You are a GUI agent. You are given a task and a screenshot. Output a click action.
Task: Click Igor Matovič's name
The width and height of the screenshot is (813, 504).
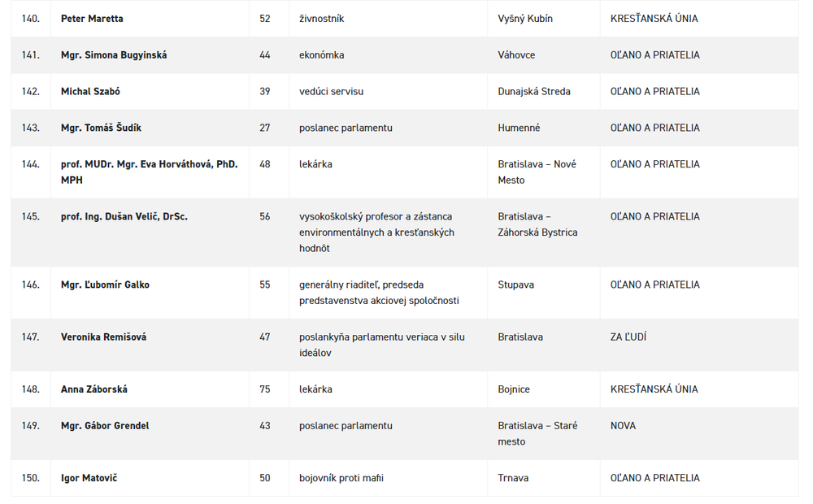[x=89, y=478]
